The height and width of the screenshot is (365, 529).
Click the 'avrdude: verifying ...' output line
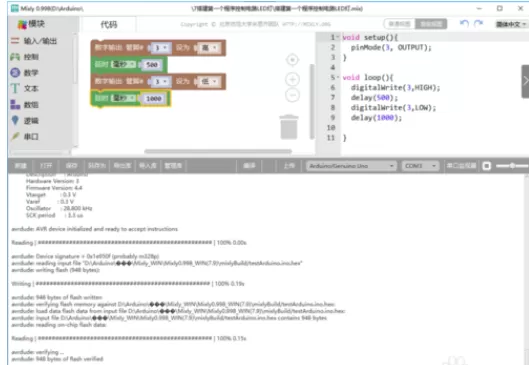[37, 352]
